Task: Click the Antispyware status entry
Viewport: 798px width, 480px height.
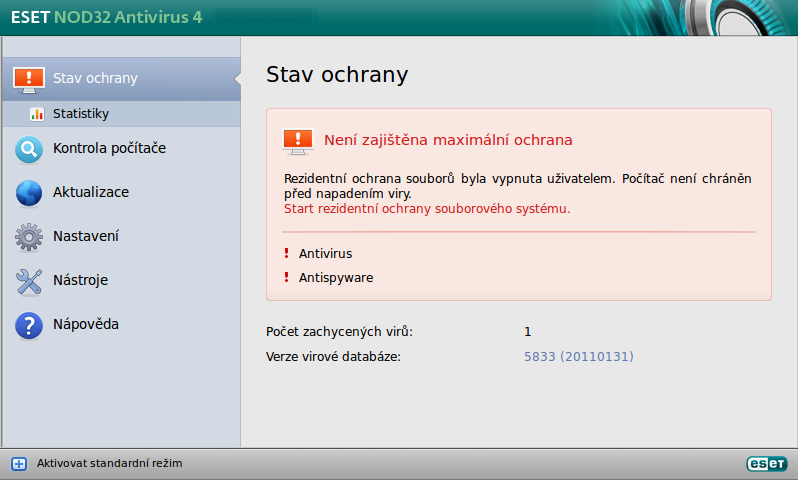Action: [336, 278]
